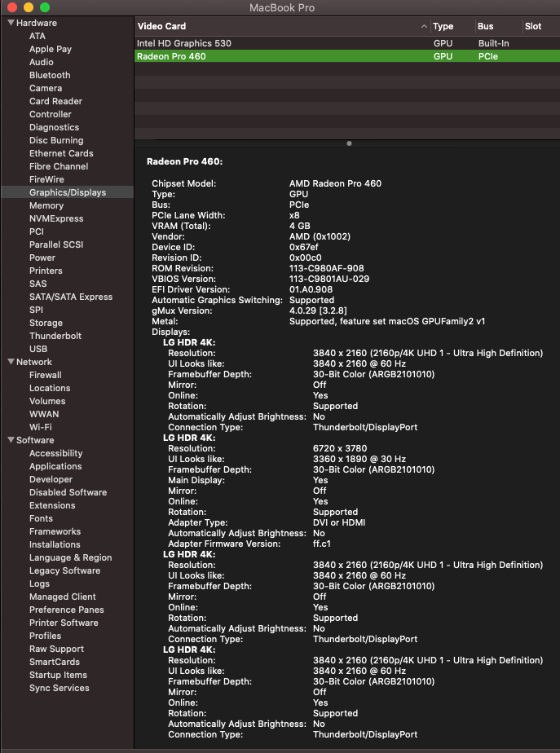The height and width of the screenshot is (753, 560).
Task: Collapse the Hardware section triangle
Action: [x=11, y=23]
